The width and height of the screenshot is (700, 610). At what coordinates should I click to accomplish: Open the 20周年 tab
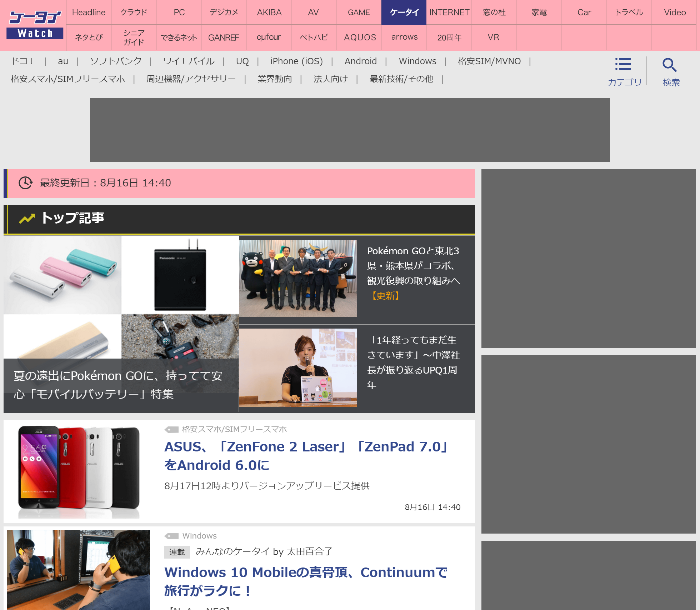coord(449,37)
